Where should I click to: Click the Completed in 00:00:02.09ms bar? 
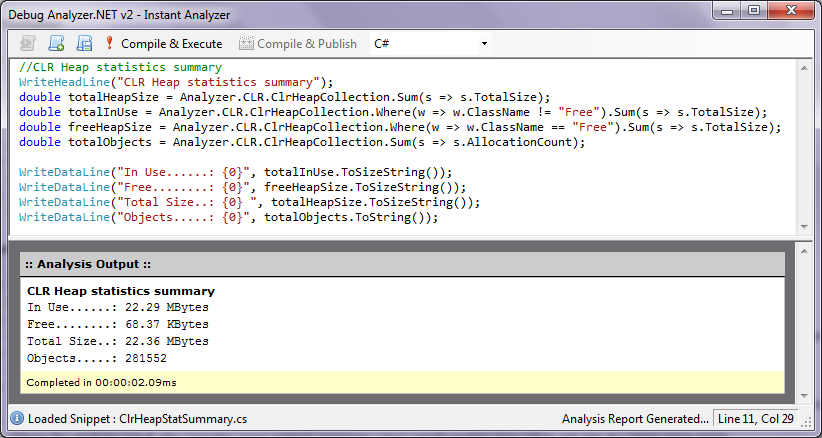[x=402, y=382]
